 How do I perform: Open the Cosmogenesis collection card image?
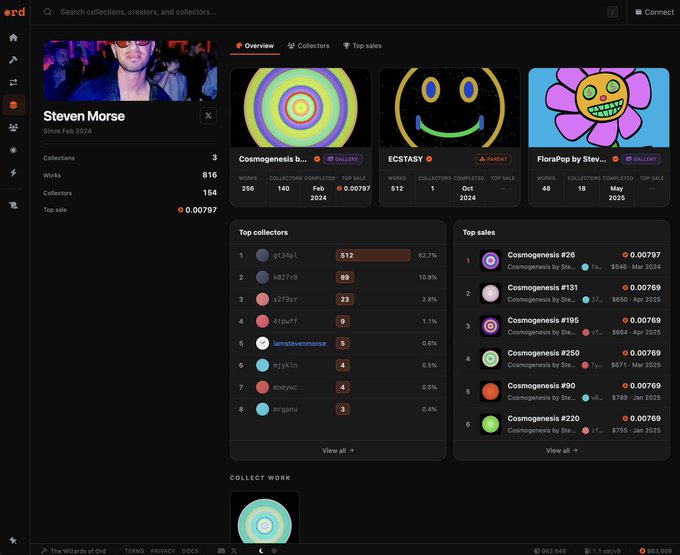[x=301, y=108]
